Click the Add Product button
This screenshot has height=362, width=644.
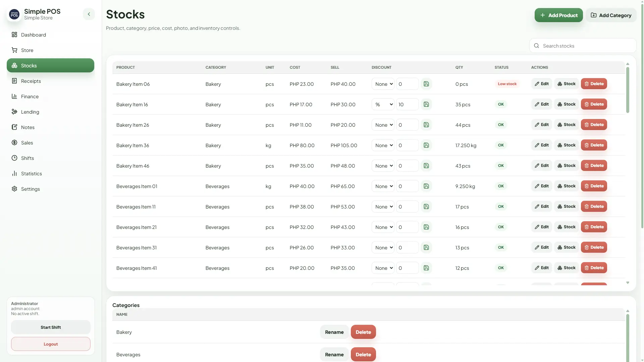point(558,15)
